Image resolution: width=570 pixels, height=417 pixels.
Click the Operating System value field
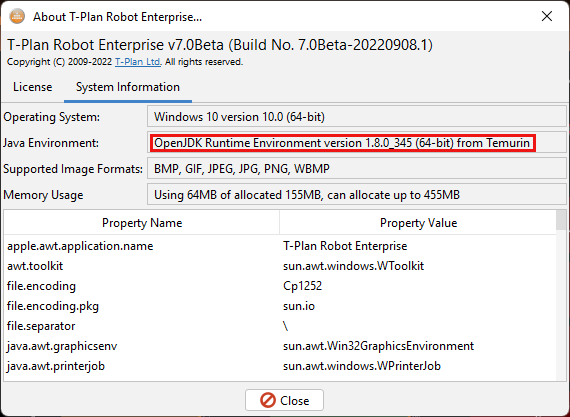357,117
